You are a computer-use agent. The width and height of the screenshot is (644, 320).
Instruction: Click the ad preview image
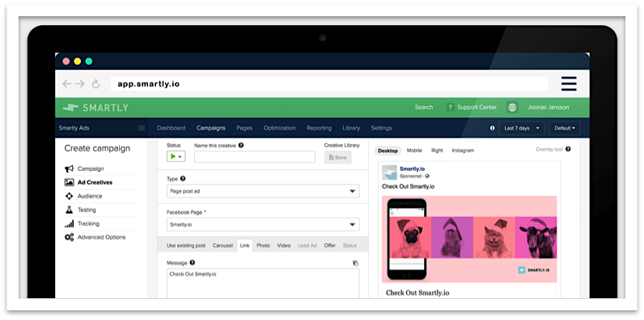469,239
